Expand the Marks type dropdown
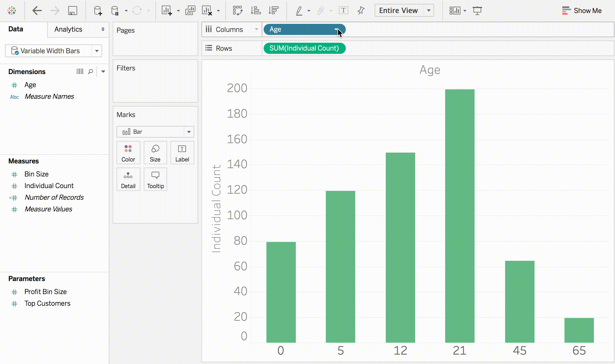Image resolution: width=615 pixels, height=364 pixels. 189,132
